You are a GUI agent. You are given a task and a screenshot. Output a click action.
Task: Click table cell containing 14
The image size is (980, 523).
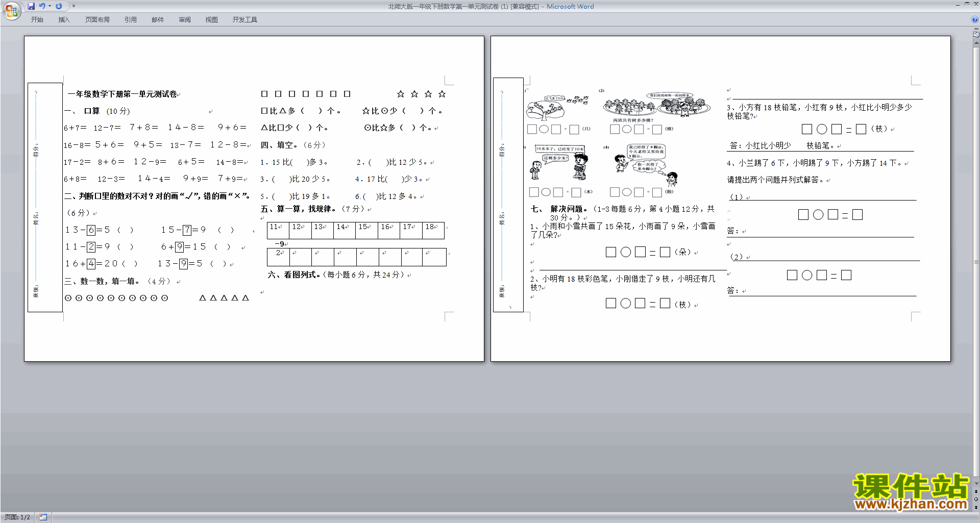click(345, 231)
